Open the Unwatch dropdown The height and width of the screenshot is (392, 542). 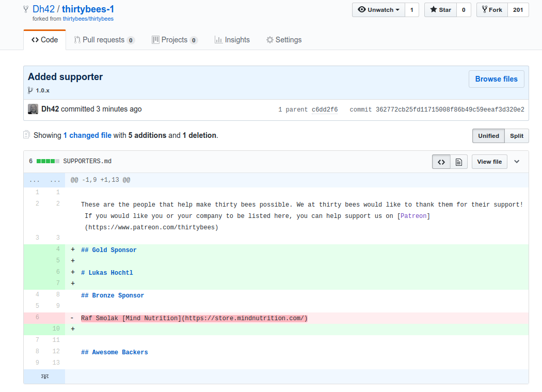[378, 10]
